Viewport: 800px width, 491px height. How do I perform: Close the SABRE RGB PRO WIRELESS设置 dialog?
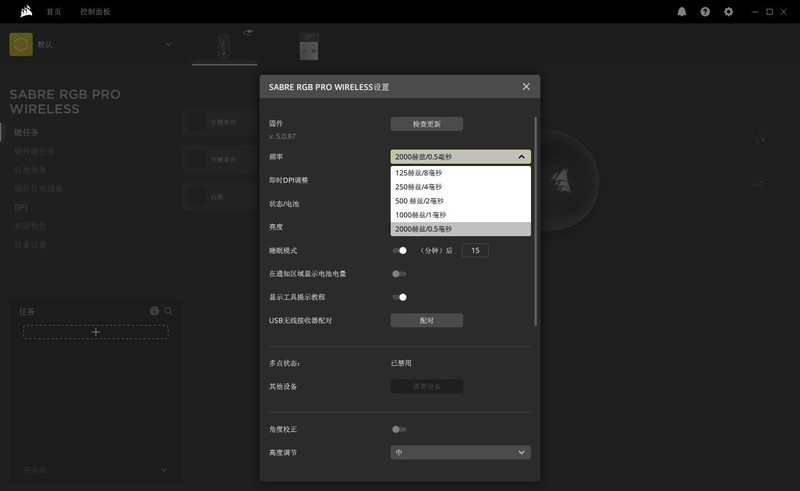pos(526,87)
